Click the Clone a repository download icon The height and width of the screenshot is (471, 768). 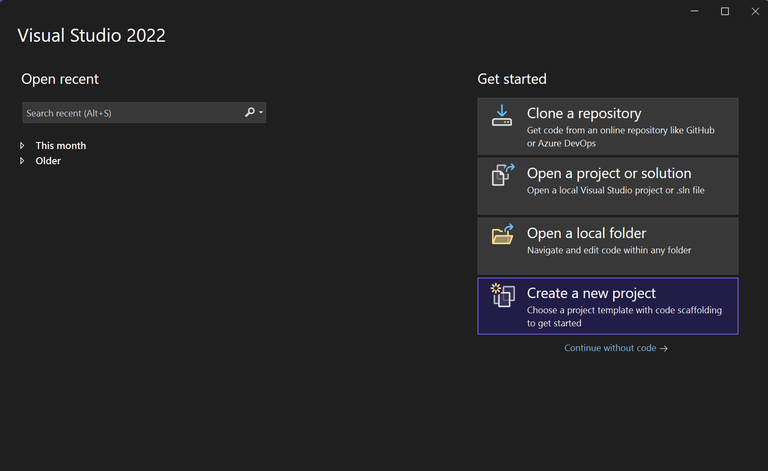point(502,116)
